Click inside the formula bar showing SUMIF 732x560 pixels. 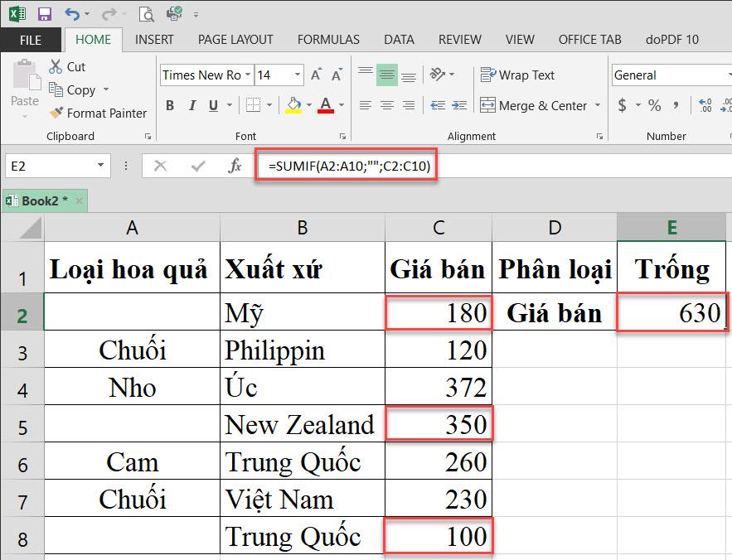tap(348, 165)
